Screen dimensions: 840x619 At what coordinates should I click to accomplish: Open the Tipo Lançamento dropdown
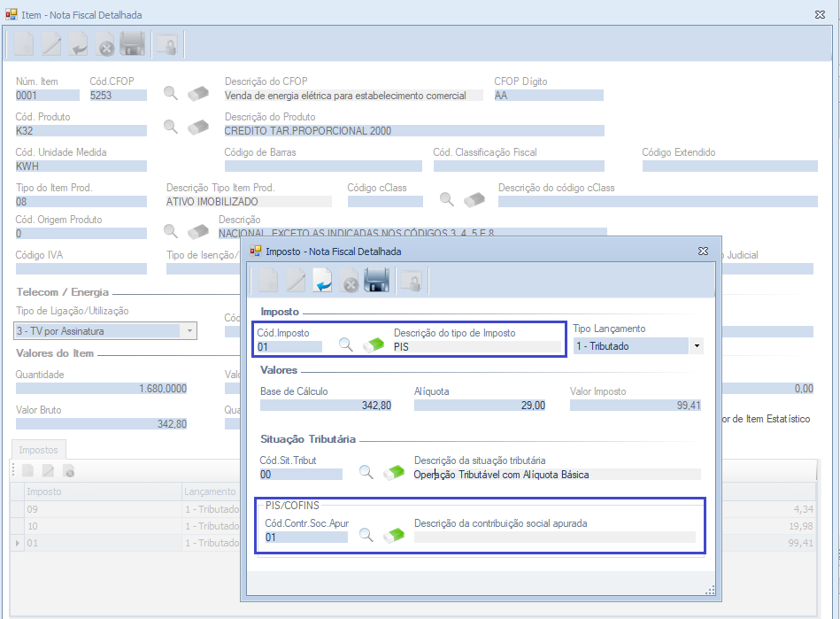coord(697,346)
